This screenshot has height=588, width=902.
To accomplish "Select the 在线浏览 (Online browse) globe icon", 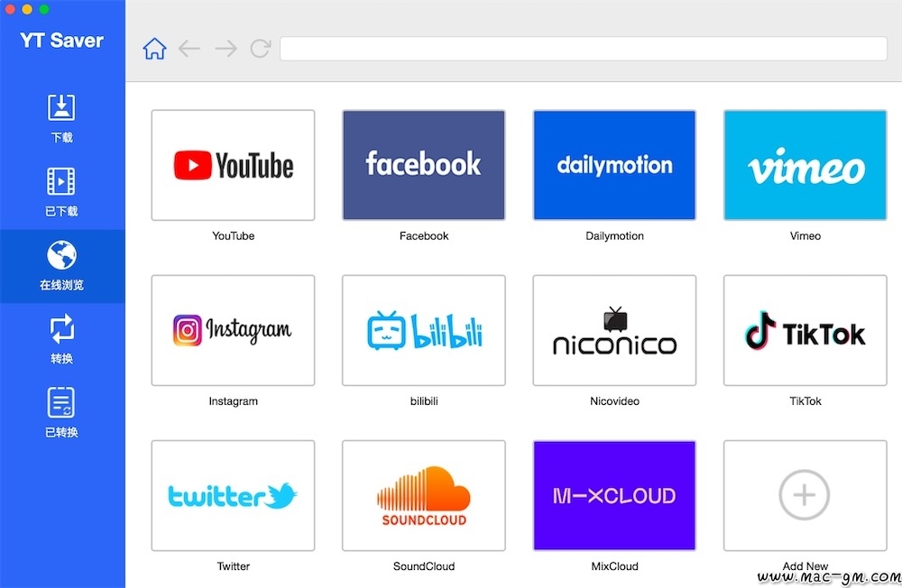I will pos(61,255).
